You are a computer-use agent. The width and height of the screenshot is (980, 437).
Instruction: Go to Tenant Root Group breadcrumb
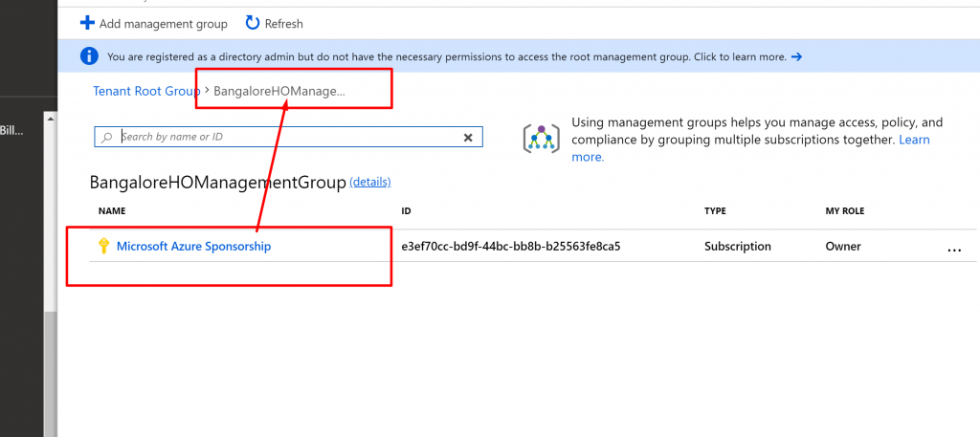[146, 91]
